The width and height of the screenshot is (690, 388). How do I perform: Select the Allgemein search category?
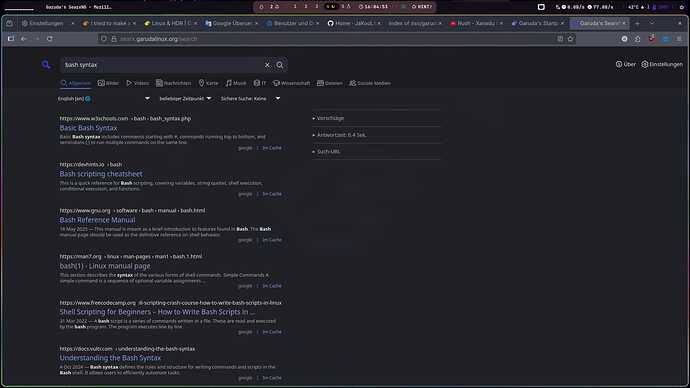coord(76,83)
